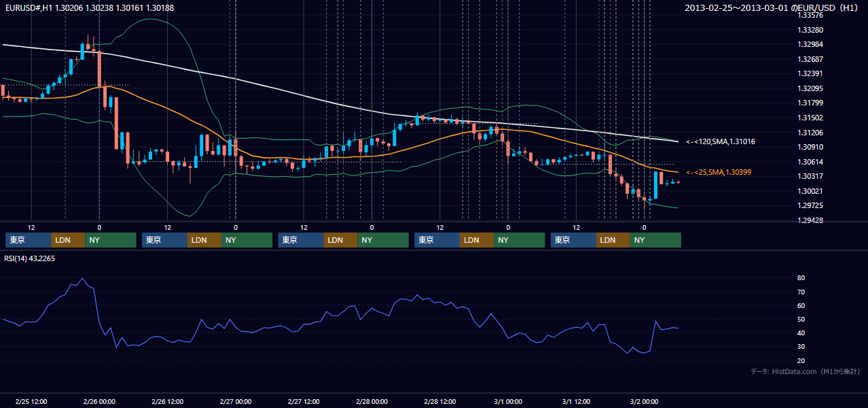Click price axis label 1.30614

810,162
